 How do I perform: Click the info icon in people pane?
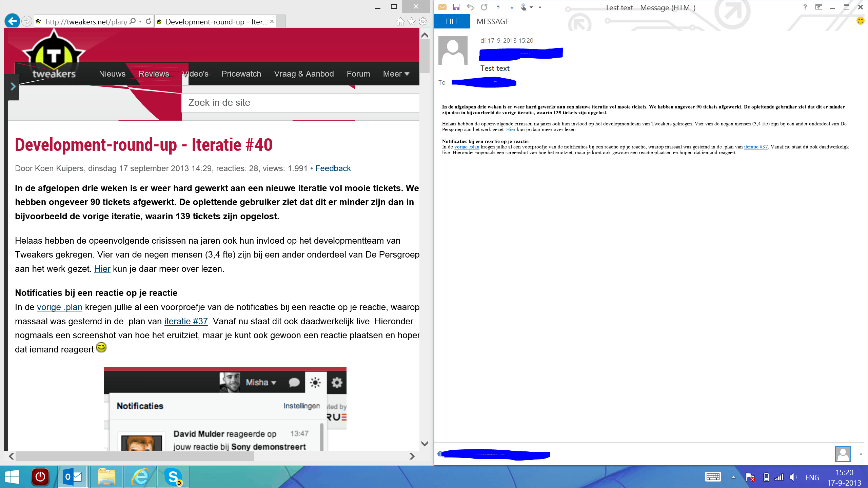tap(440, 454)
